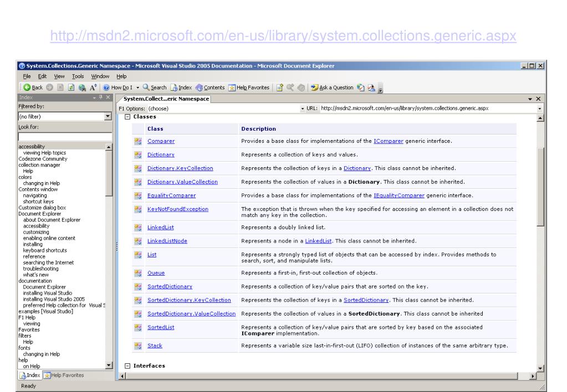Click the slide's msdn2.microsoft.com hyperlink

point(283,35)
